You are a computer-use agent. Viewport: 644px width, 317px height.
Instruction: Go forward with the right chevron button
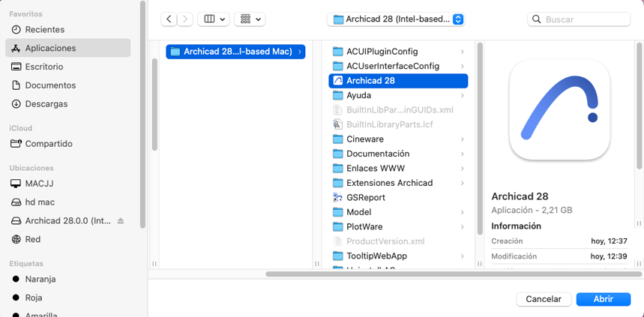(185, 19)
